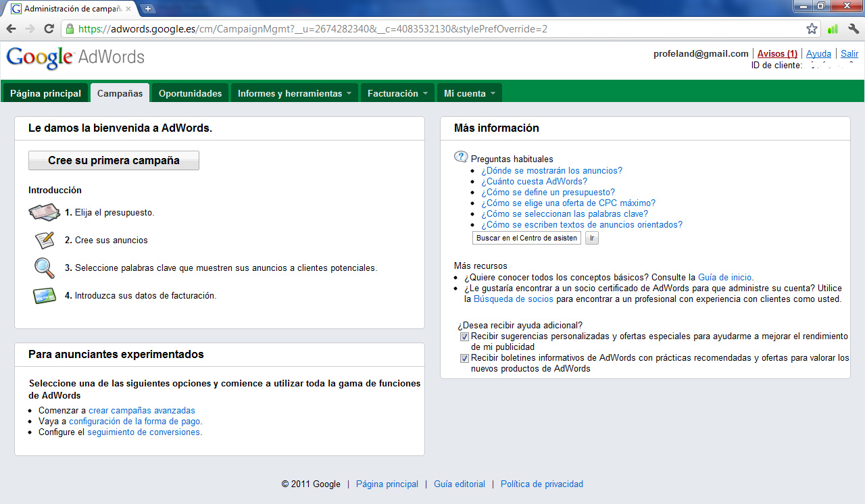This screenshot has height=504, width=865.
Task: Open the CPC máximo question link
Action: [568, 203]
